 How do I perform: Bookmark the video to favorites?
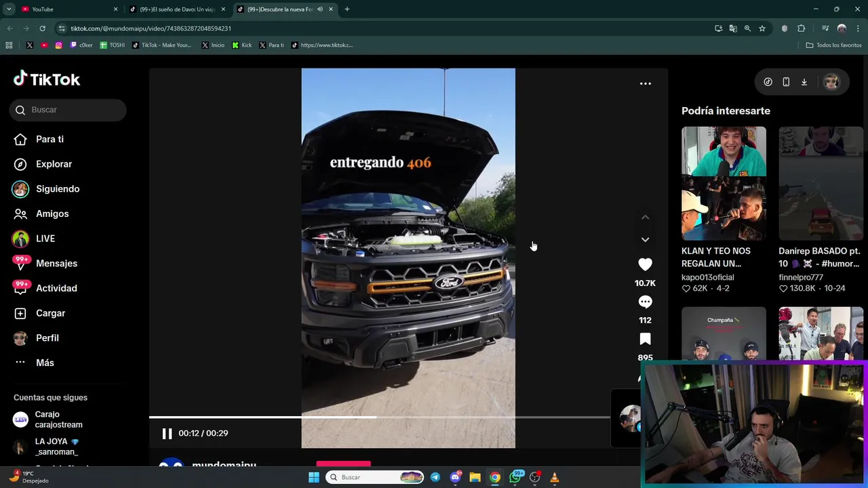pyautogui.click(x=645, y=339)
